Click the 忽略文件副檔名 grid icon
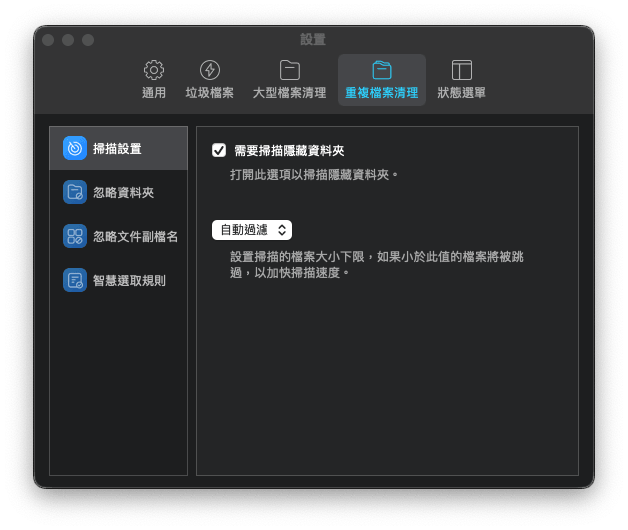The height and width of the screenshot is (530, 628). pyautogui.click(x=75, y=236)
